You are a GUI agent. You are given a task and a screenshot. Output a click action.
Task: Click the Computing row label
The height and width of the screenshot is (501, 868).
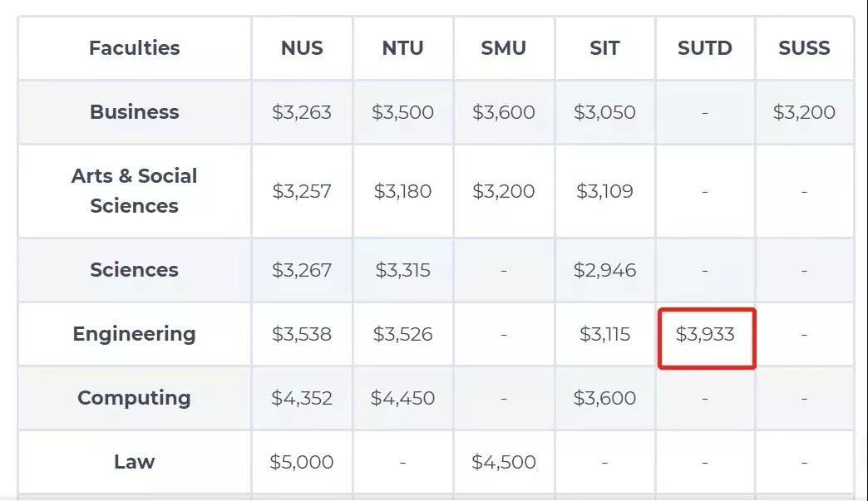coord(135,398)
